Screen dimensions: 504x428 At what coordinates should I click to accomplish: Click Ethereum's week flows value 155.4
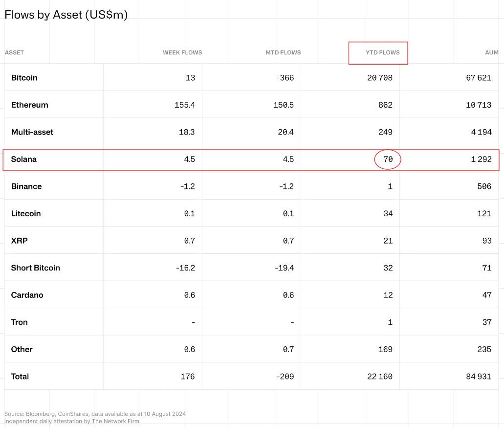[185, 105]
